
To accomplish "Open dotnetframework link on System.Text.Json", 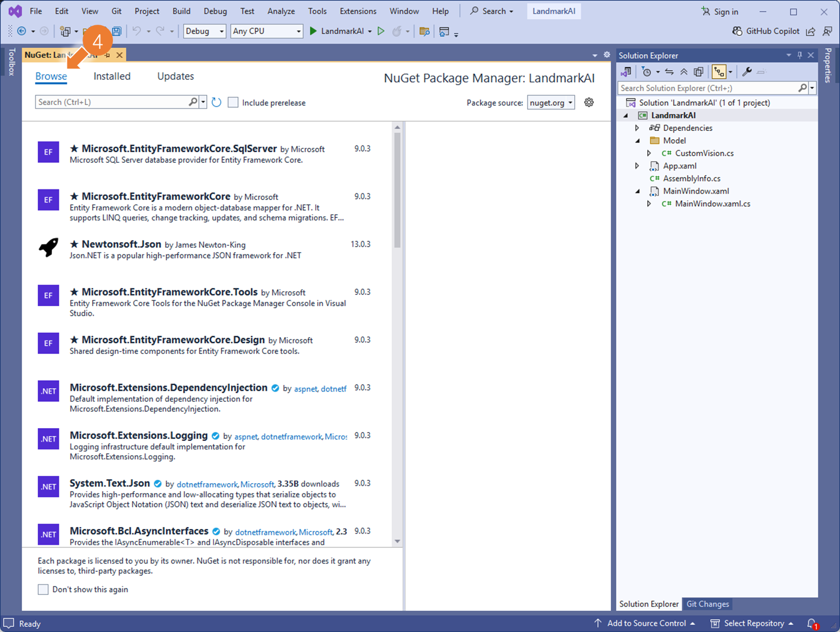I will (207, 484).
